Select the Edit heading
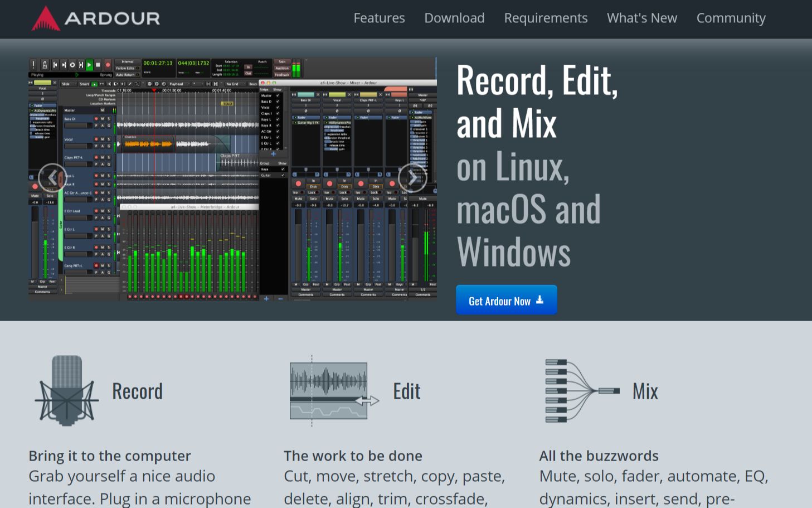 coord(407,391)
